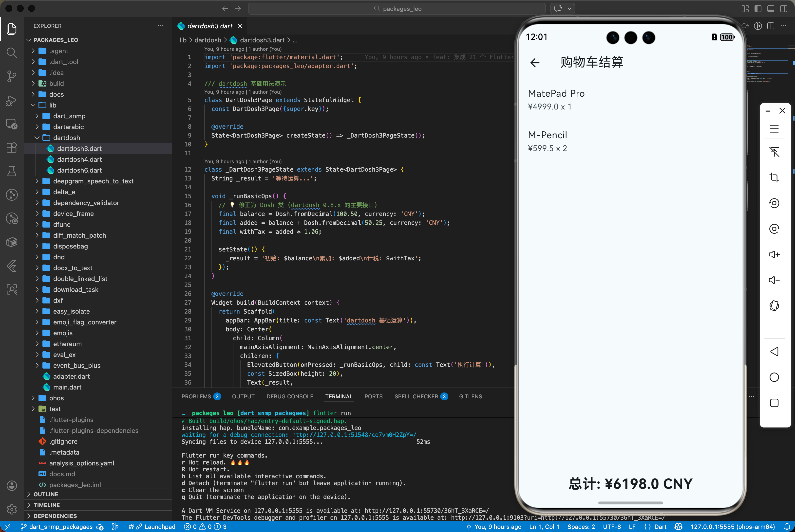Switch to the PROBLEMS tab

(x=196, y=396)
